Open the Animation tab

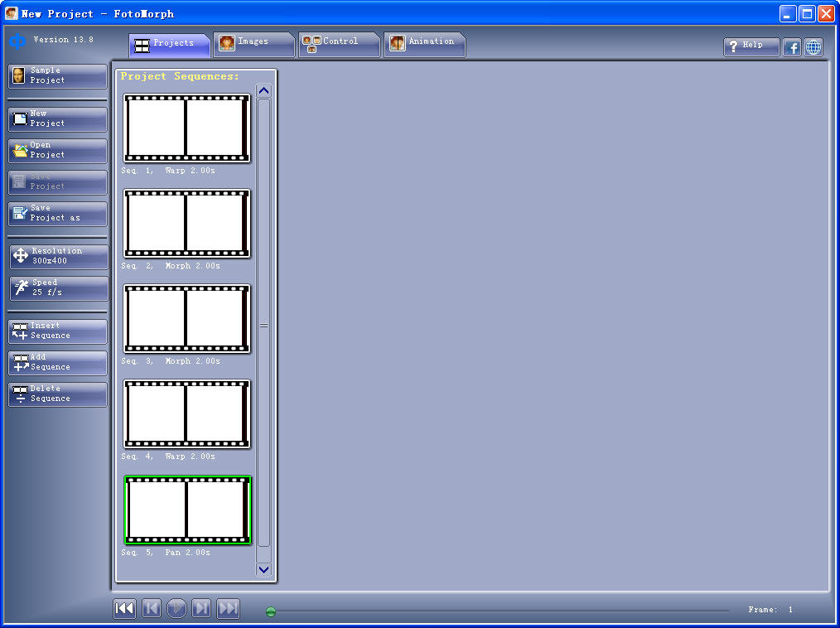[x=424, y=43]
